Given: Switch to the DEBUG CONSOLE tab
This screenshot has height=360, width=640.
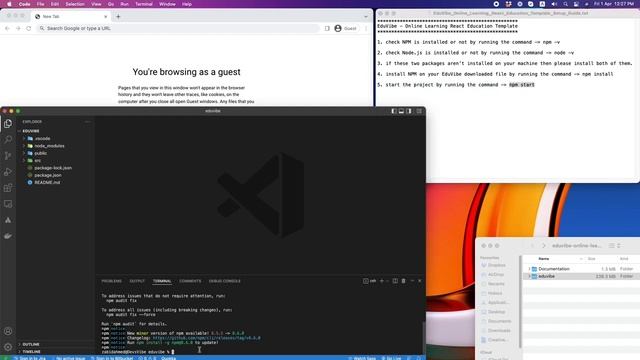Looking at the screenshot, I should 224,281.
